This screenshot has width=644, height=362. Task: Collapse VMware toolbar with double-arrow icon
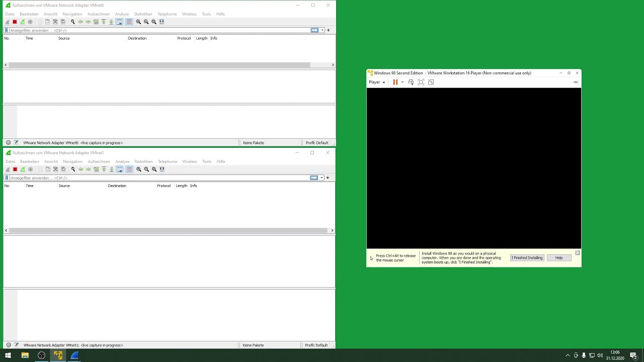click(576, 82)
